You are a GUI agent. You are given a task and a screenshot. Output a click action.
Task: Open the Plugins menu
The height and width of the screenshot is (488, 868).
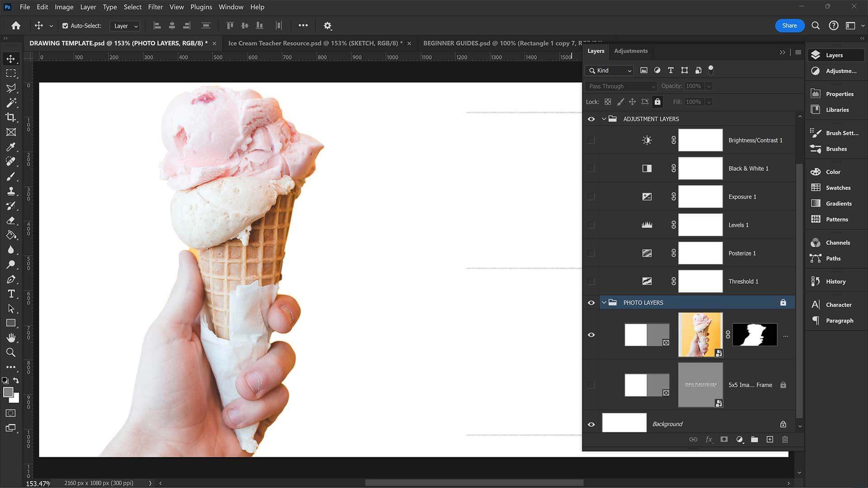coord(201,7)
